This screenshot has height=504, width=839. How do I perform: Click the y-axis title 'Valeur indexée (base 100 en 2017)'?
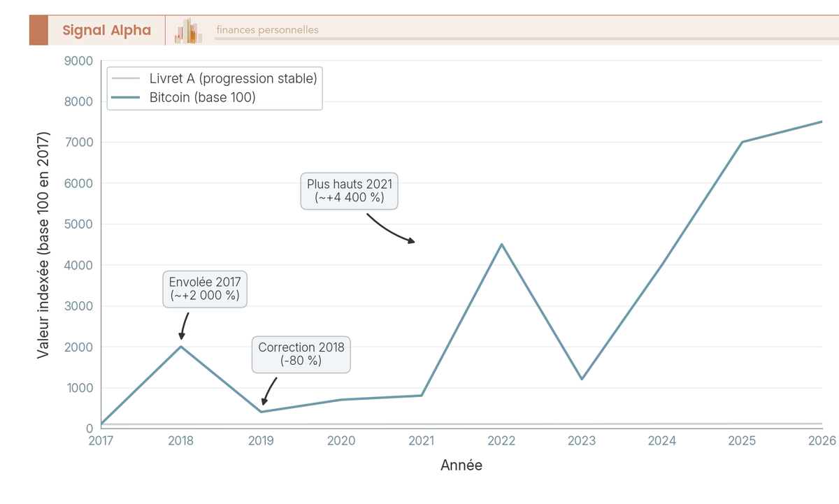(x=43, y=245)
